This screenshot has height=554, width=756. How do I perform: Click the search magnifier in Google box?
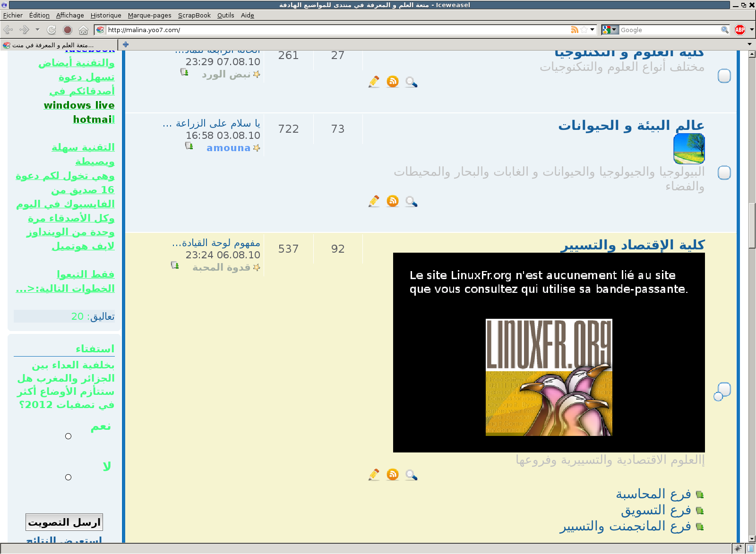[x=724, y=30]
